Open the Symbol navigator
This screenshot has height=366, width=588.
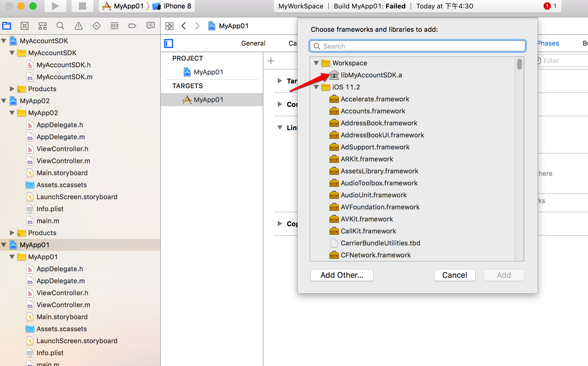pyautogui.click(x=43, y=26)
